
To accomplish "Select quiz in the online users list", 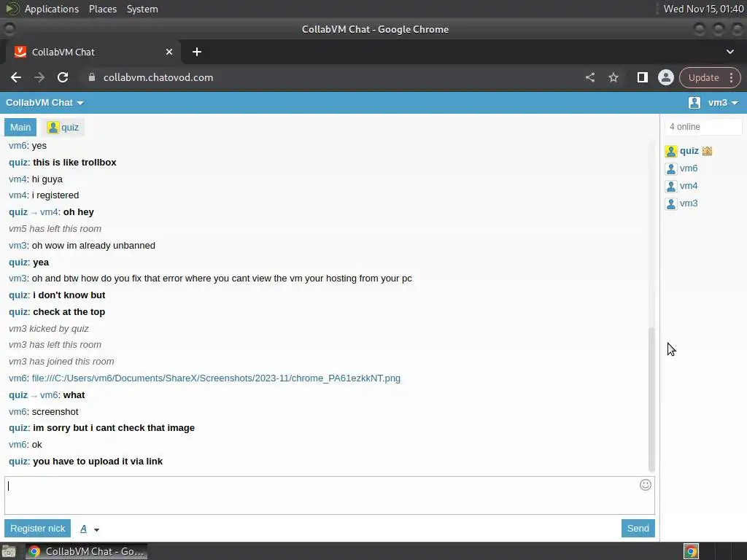I will point(689,151).
